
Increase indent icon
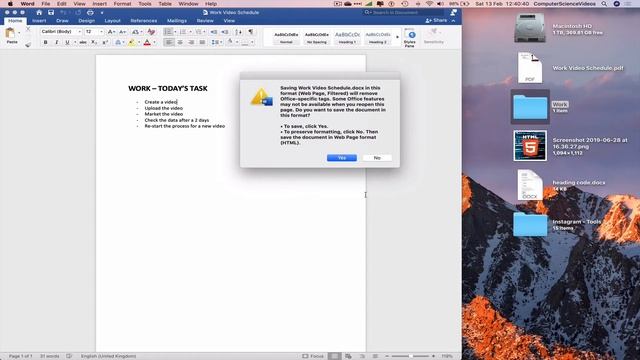pos(225,31)
